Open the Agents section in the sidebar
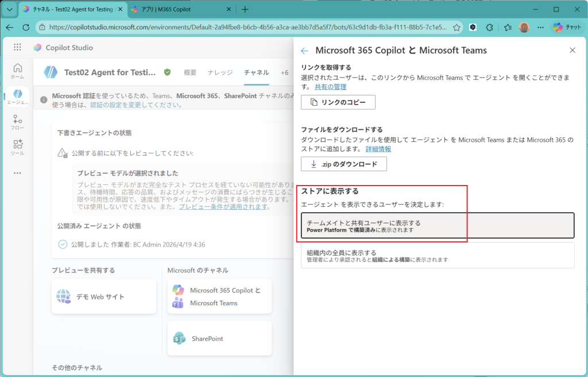 pos(17,97)
